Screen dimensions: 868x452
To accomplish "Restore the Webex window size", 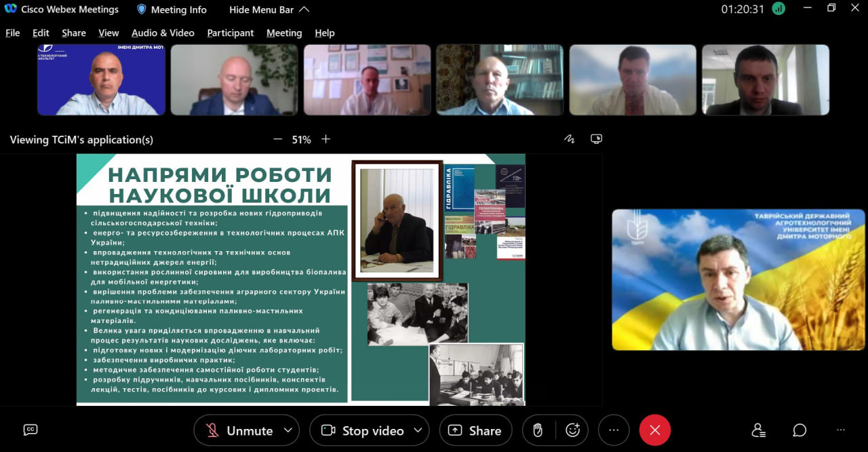I will click(831, 8).
